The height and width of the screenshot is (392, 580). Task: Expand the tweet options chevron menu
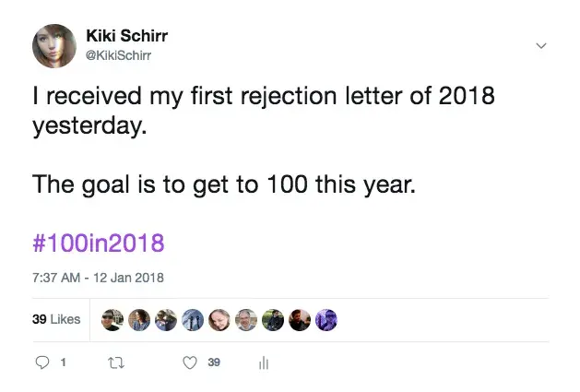coord(541,44)
